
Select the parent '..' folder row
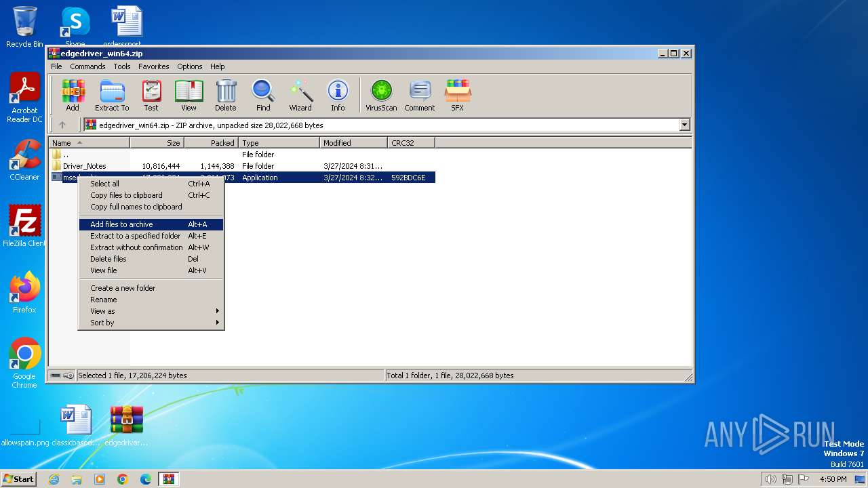point(243,155)
